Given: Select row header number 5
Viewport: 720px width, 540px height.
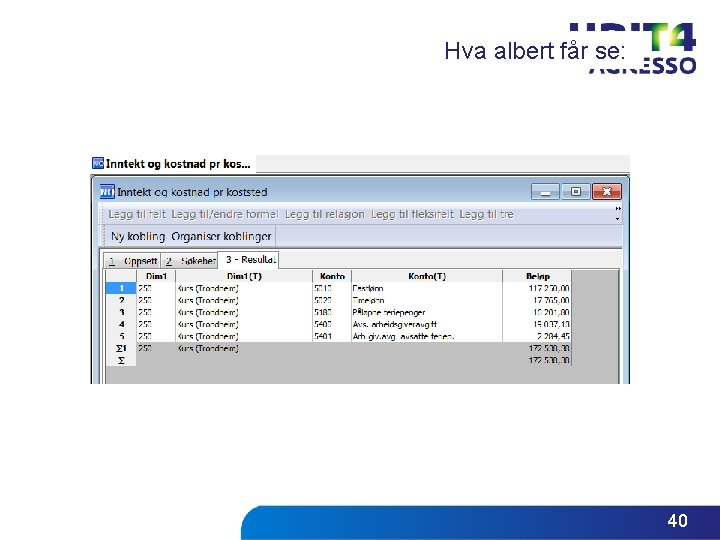Looking at the screenshot, I should [x=121, y=336].
